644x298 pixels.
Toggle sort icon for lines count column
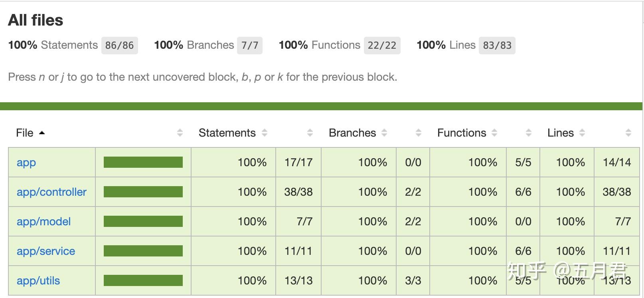click(x=628, y=133)
